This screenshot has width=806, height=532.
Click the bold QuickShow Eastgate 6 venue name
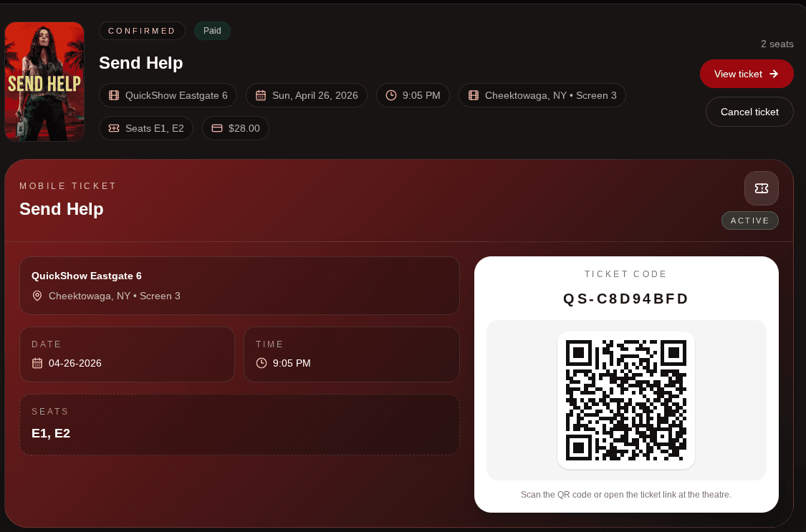(x=87, y=276)
